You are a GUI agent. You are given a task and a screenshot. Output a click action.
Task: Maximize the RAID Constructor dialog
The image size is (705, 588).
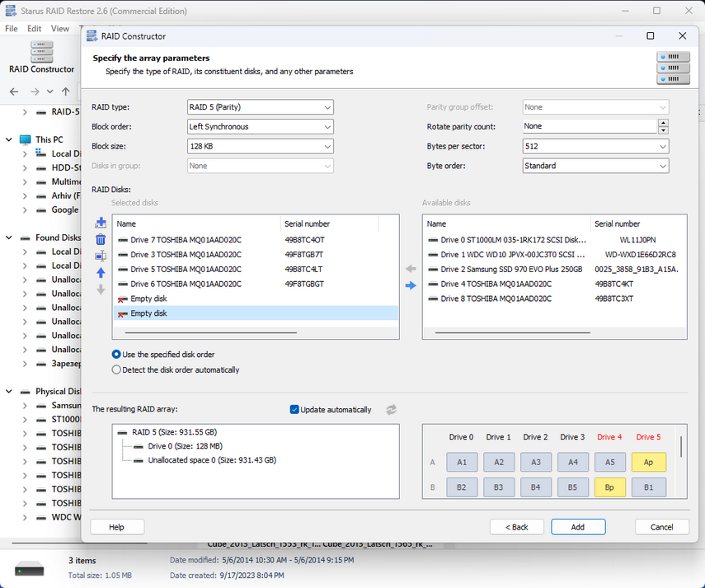pyautogui.click(x=650, y=36)
